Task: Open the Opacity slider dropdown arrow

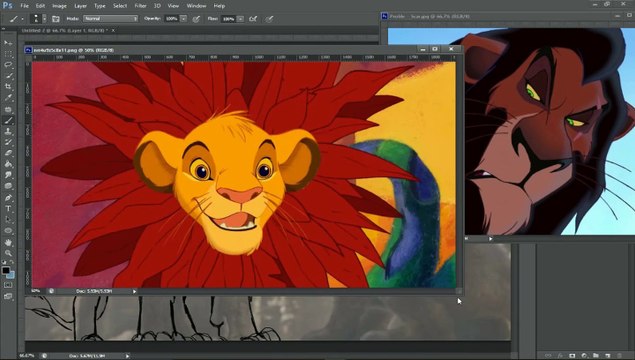Action: (183, 19)
